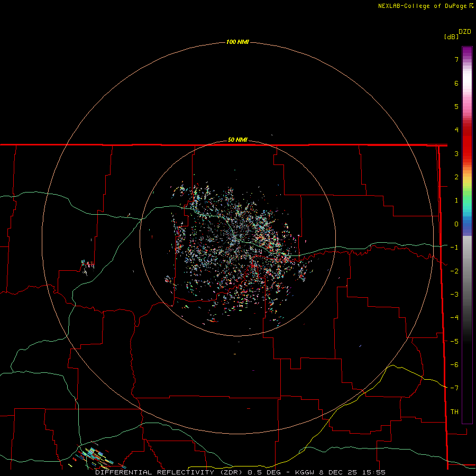Click the 8 DEC 25 15:55 timestamp

pos(352,472)
